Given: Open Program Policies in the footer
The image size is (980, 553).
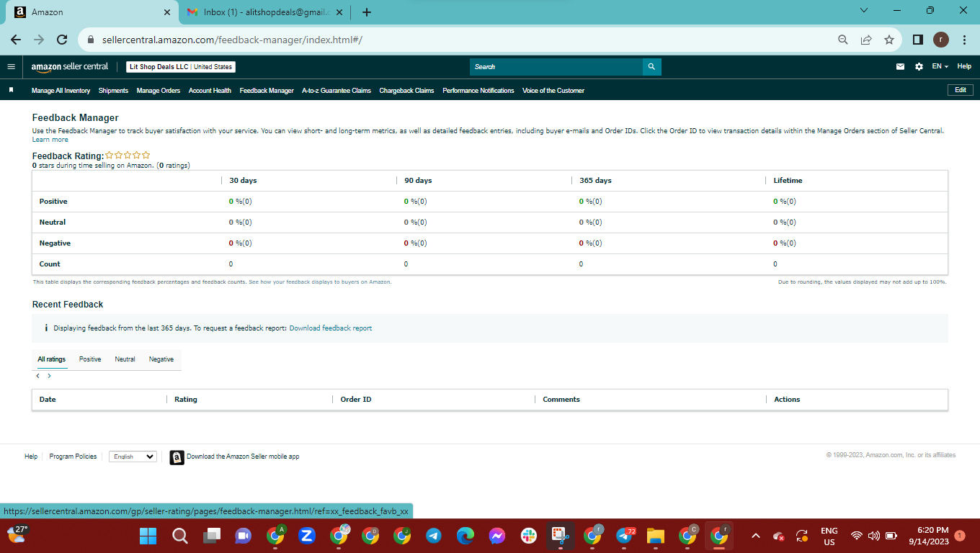Looking at the screenshot, I should click(x=73, y=457).
